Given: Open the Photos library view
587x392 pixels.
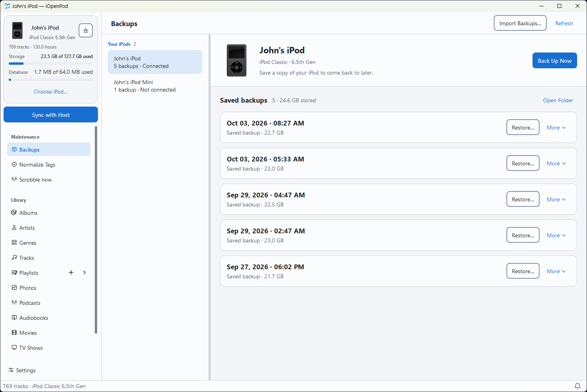Looking at the screenshot, I should click(x=49, y=288).
